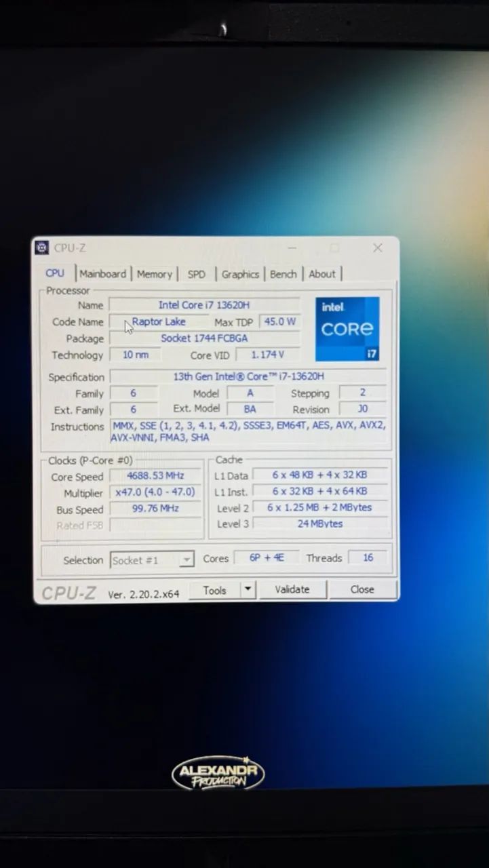Click the Multiplier value x47.0
This screenshot has width=489, height=868.
(x=155, y=492)
